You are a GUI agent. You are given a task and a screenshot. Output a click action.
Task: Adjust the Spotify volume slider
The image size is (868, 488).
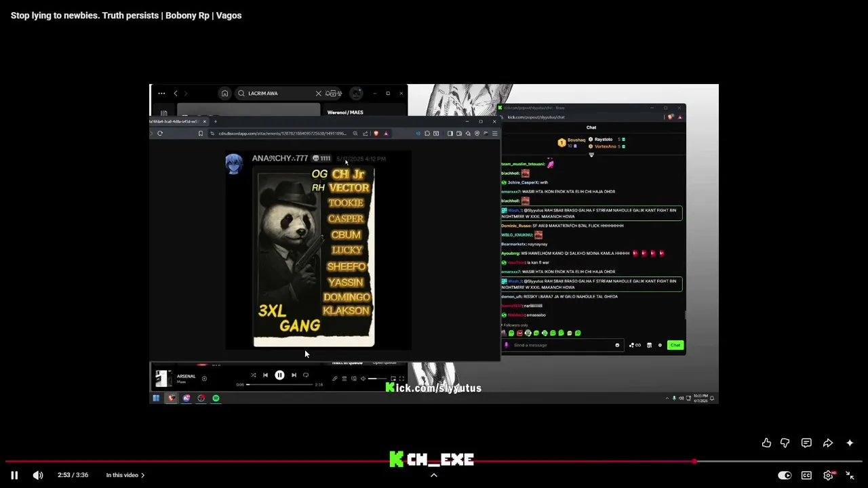377,378
